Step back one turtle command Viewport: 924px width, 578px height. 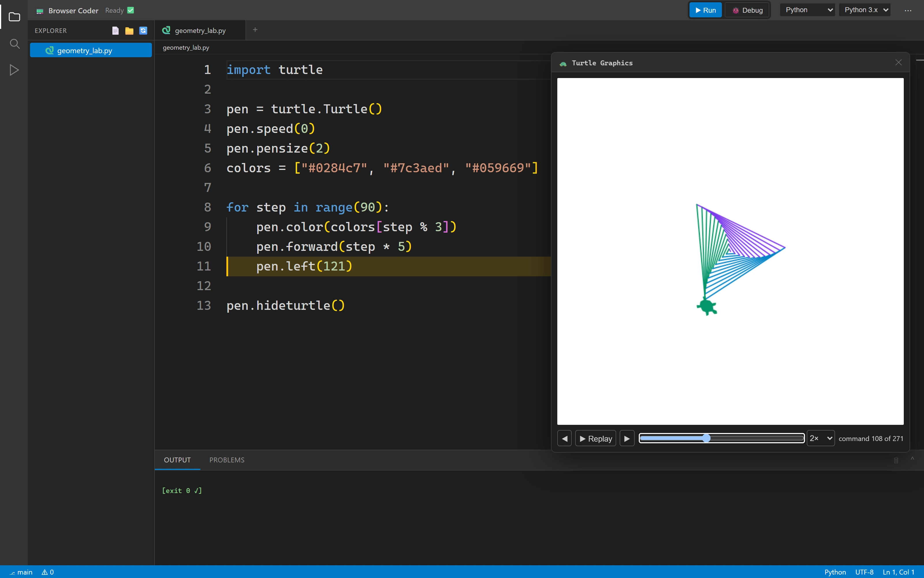point(564,438)
